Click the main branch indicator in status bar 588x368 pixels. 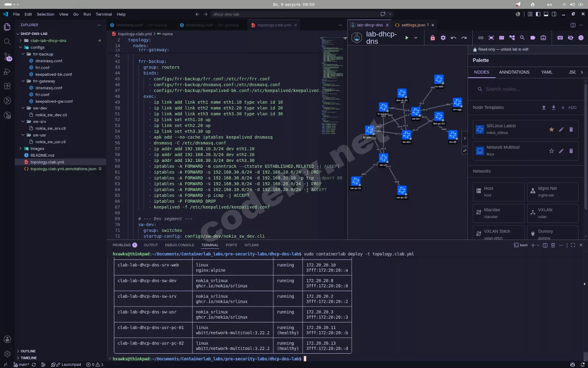(21, 364)
